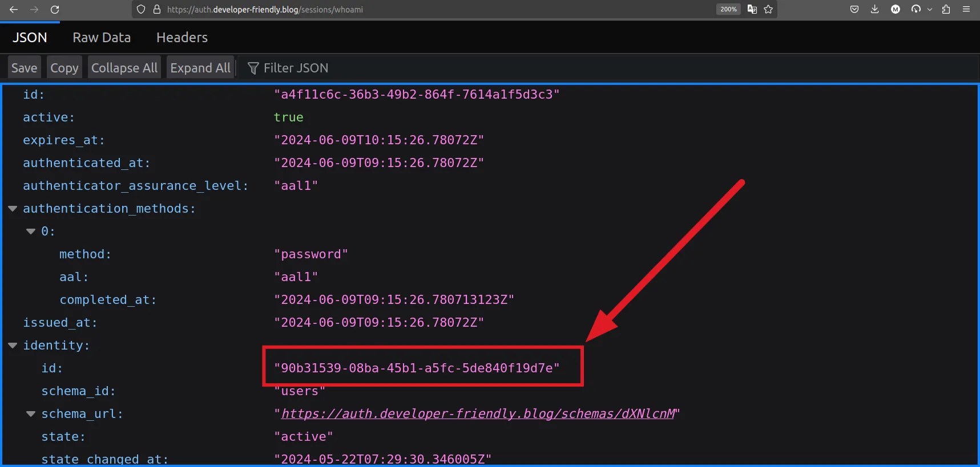
Task: Click the site lock security icon
Action: point(157,9)
